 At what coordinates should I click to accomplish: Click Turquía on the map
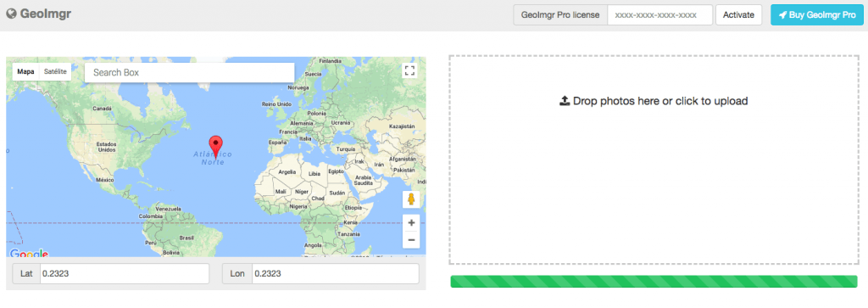point(346,149)
